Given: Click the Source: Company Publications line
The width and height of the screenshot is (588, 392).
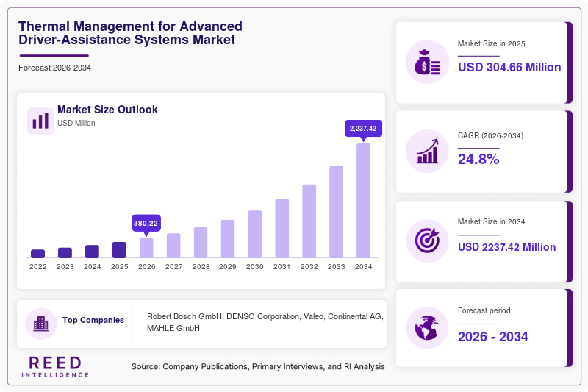Looking at the screenshot, I should coord(258,366).
